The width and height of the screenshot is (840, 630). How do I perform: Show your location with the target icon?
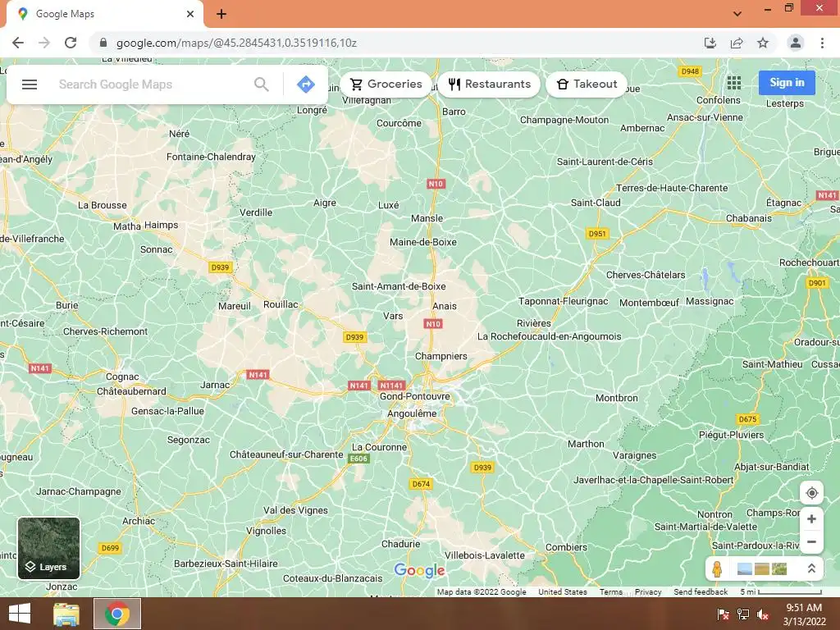(811, 493)
